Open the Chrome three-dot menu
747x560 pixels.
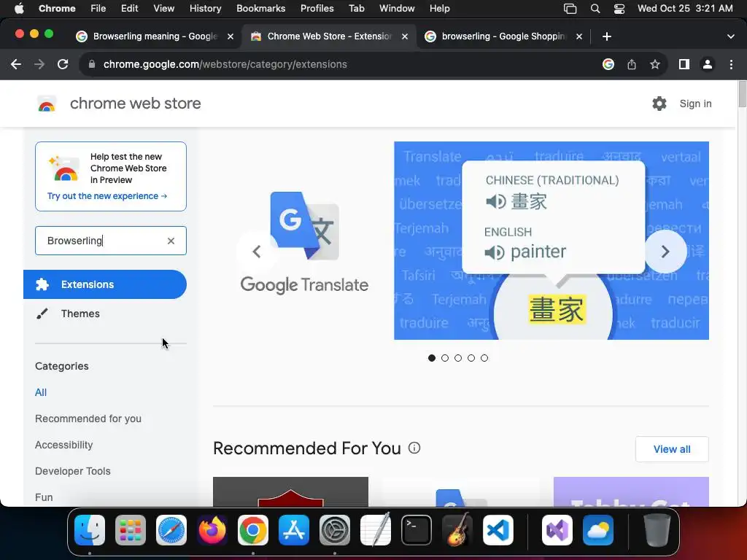pos(731,64)
